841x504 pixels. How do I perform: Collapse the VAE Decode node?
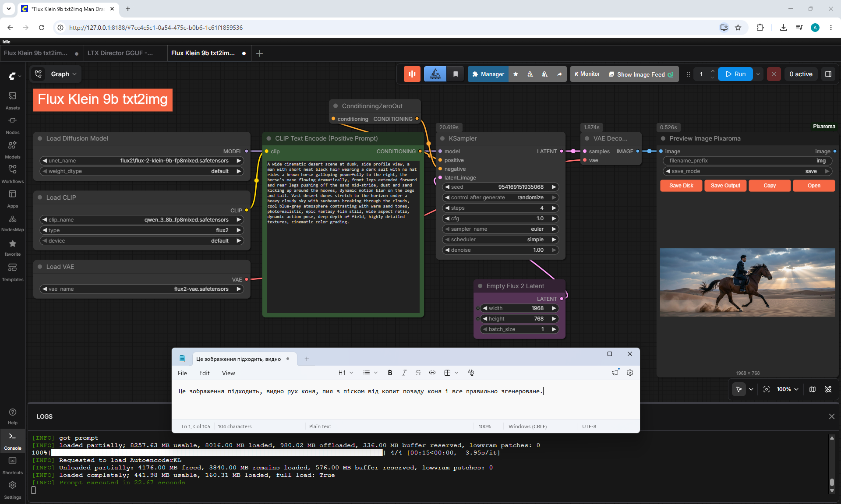[x=587, y=138]
